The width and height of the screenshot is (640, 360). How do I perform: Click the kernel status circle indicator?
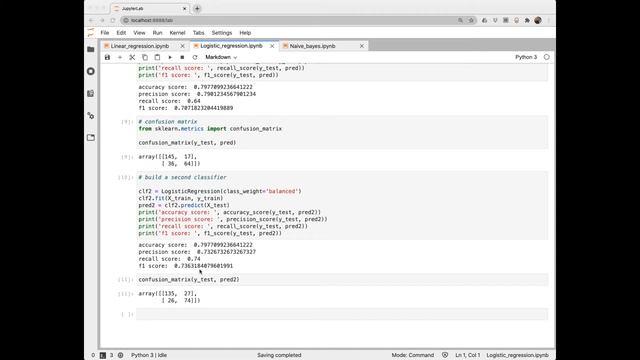point(547,57)
